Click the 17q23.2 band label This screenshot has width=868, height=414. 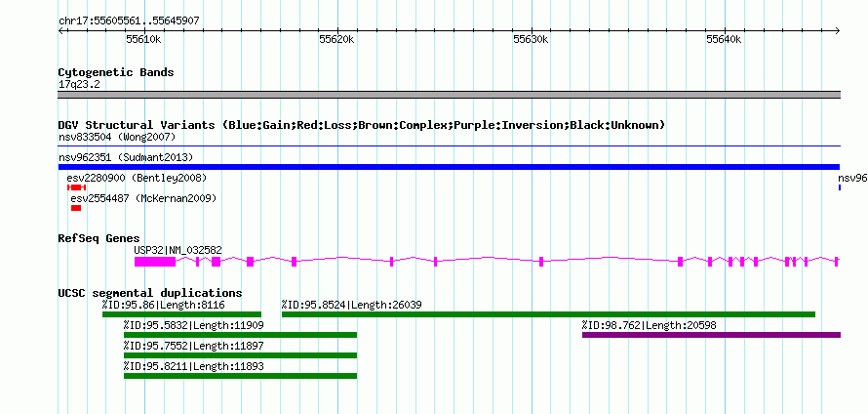tap(79, 85)
